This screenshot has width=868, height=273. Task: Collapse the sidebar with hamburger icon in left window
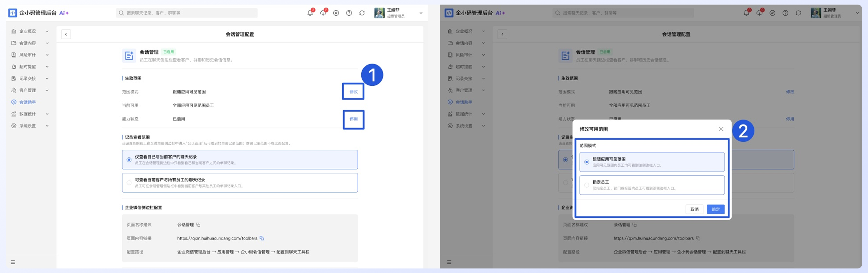coord(13,262)
